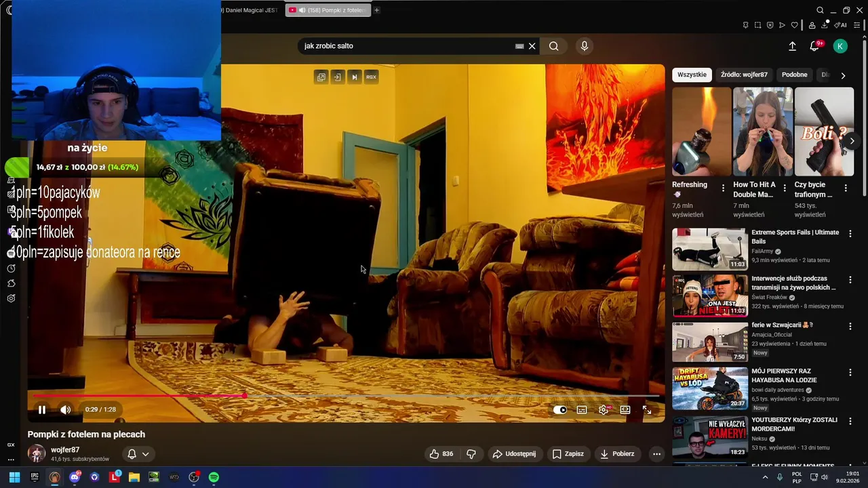
Task: Open YouTube notifications bell
Action: click(x=814, y=46)
